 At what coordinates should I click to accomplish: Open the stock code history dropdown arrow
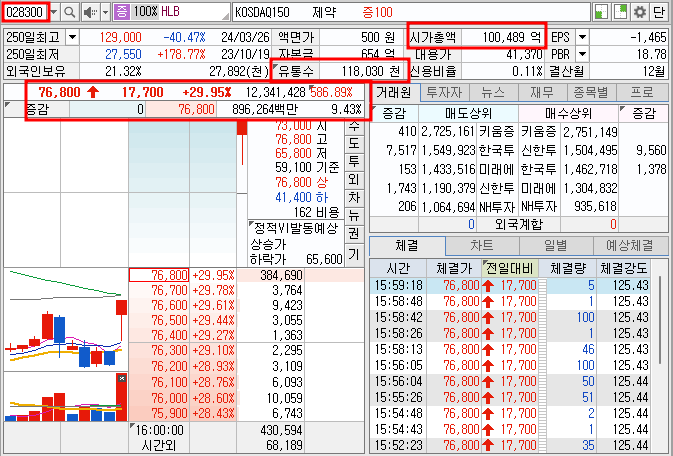coord(54,12)
